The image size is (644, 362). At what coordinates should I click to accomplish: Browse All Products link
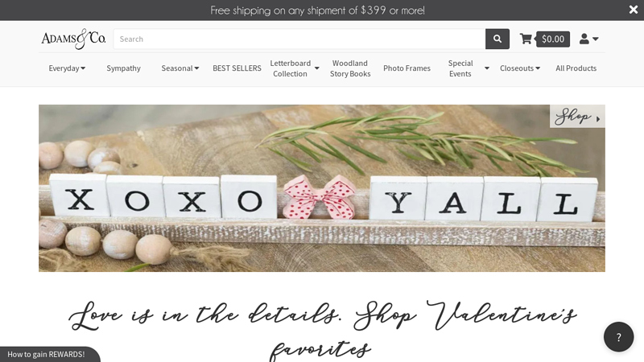point(576,68)
